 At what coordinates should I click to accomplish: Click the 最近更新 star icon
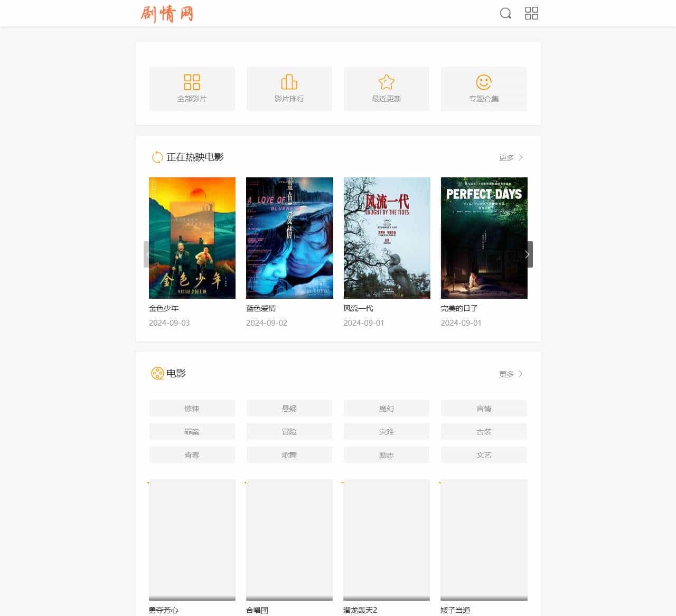[x=386, y=82]
